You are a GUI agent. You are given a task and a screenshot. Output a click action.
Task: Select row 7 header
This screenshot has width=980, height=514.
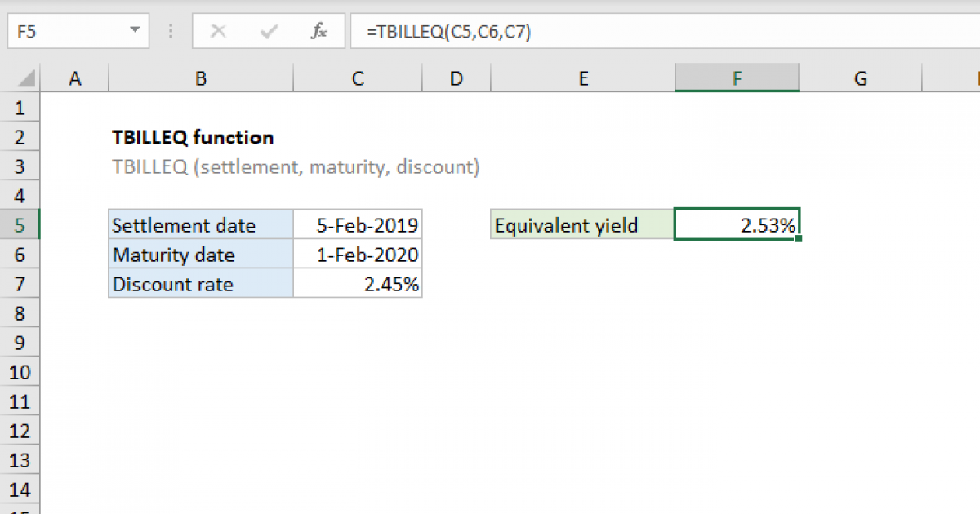[20, 284]
